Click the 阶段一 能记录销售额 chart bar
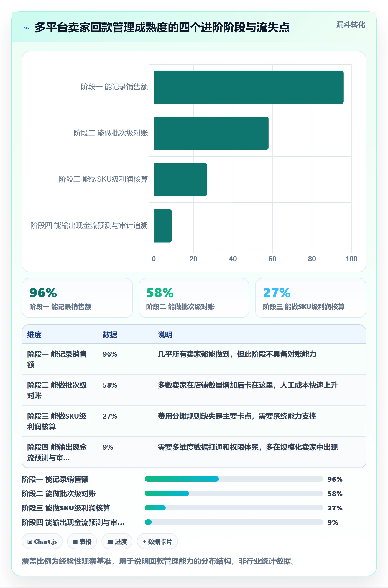Screen dimensions: 388x588 coord(249,87)
